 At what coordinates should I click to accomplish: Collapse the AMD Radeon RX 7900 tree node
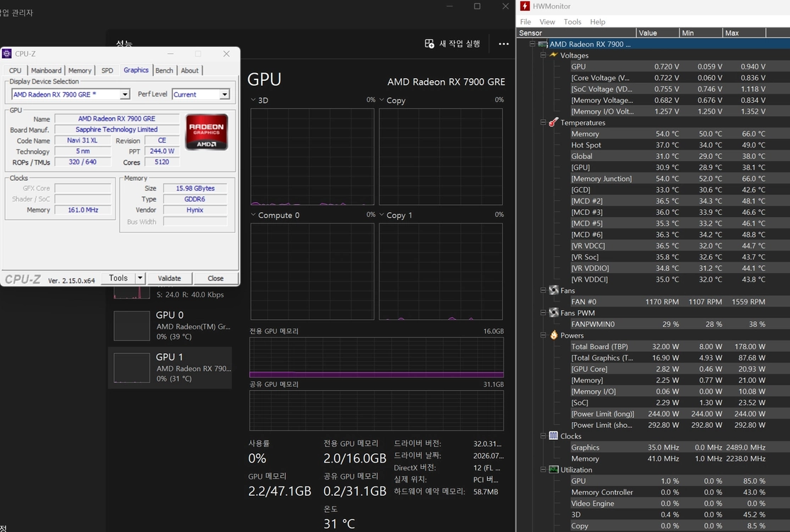532,44
